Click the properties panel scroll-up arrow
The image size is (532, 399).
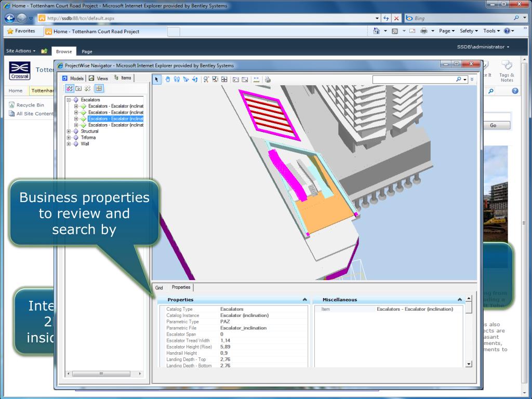pos(469,299)
